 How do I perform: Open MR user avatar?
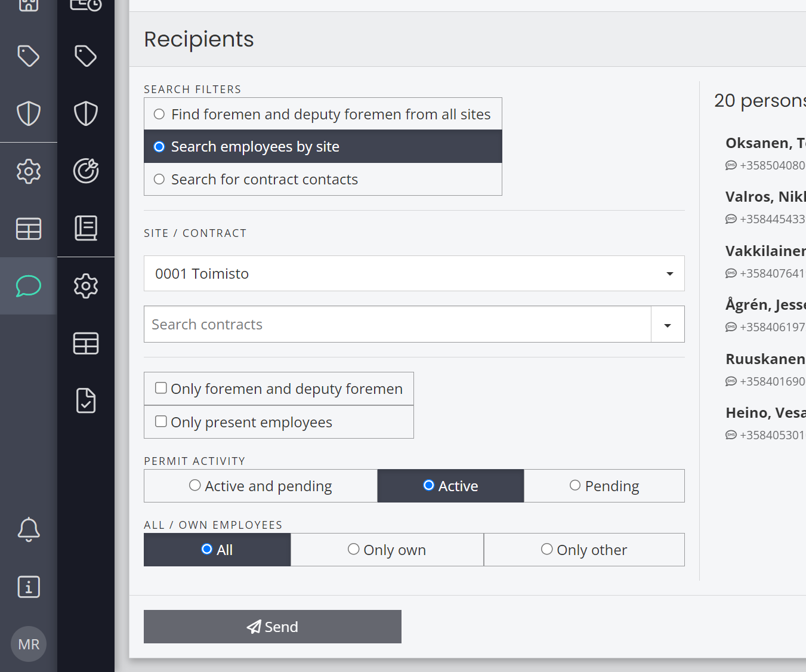coord(29,644)
